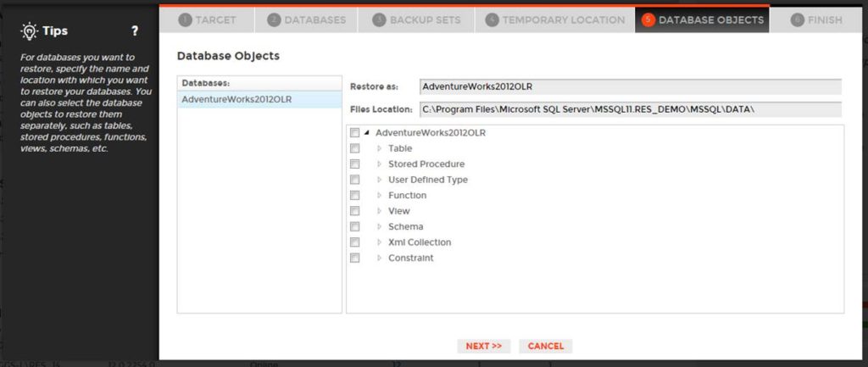Click the Files Location path field
The width and height of the screenshot is (868, 367).
[x=631, y=109]
